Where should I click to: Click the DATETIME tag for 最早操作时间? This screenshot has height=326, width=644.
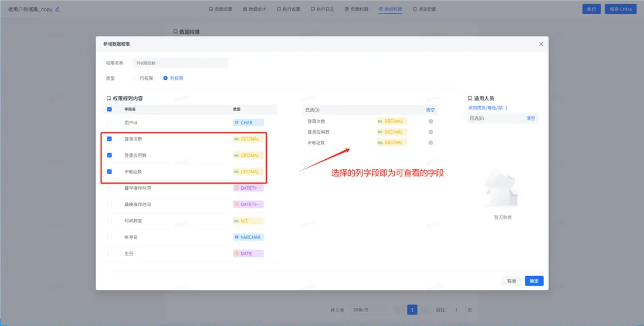click(248, 189)
